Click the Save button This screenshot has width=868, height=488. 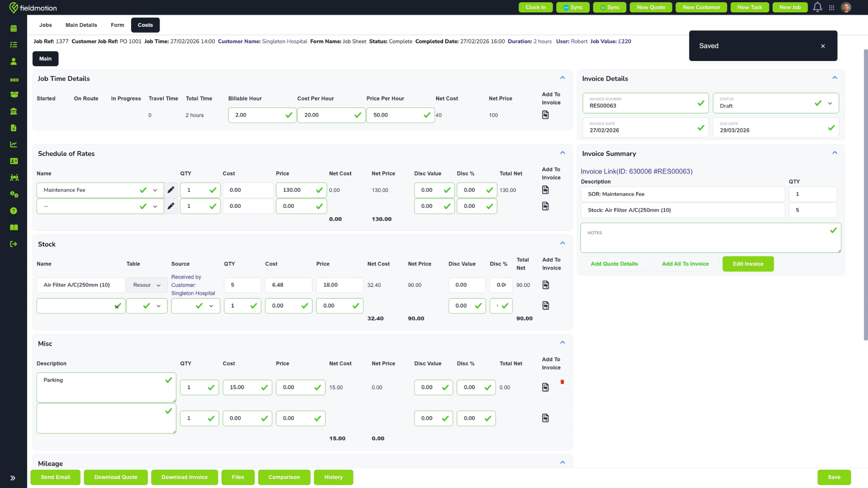point(834,477)
